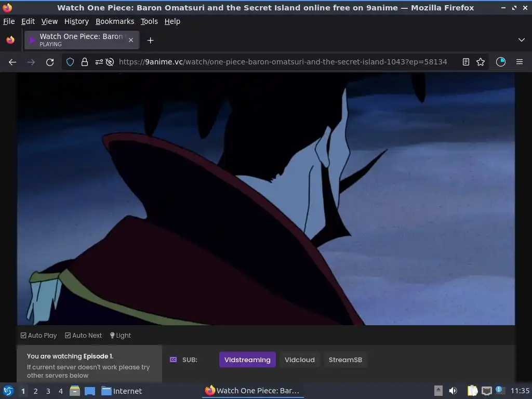Open the file manager taskbar icon
This screenshot has width=532, height=399.
[75, 391]
